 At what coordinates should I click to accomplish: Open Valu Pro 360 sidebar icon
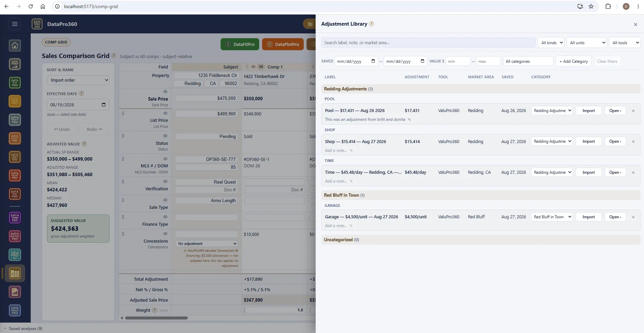pos(15,255)
